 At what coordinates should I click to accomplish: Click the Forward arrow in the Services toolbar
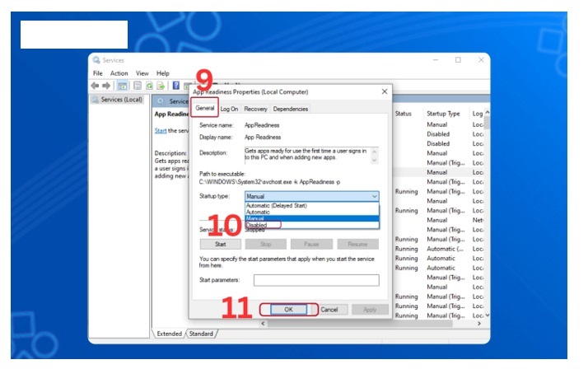coord(107,86)
